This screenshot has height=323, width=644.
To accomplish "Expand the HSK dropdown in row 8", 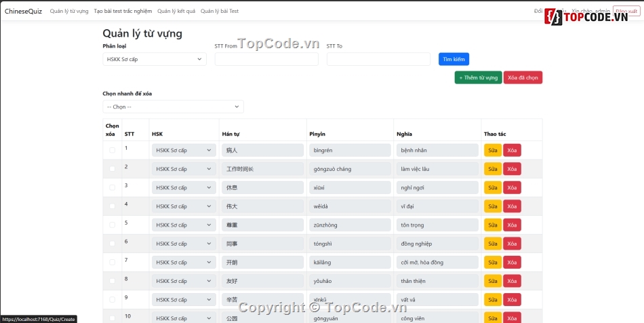I will click(x=184, y=281).
